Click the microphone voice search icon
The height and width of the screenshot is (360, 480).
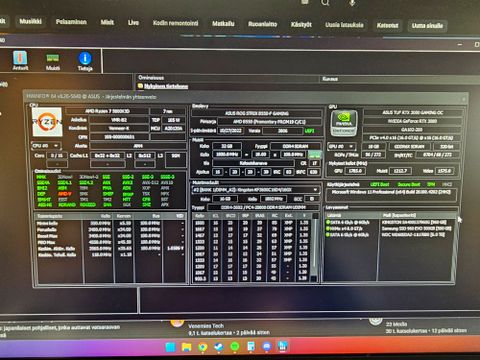[x=352, y=3]
